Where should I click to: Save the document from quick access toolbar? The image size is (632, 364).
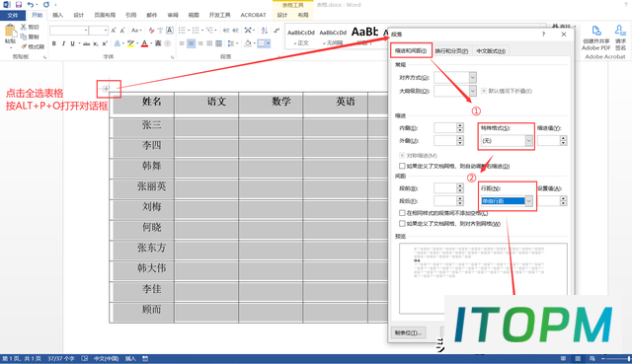(19, 5)
